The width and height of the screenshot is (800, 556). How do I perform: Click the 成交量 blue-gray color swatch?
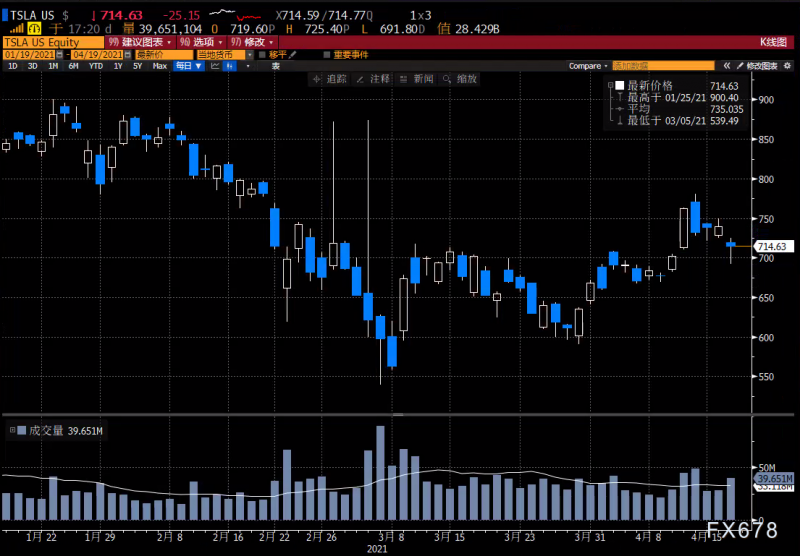click(21, 431)
